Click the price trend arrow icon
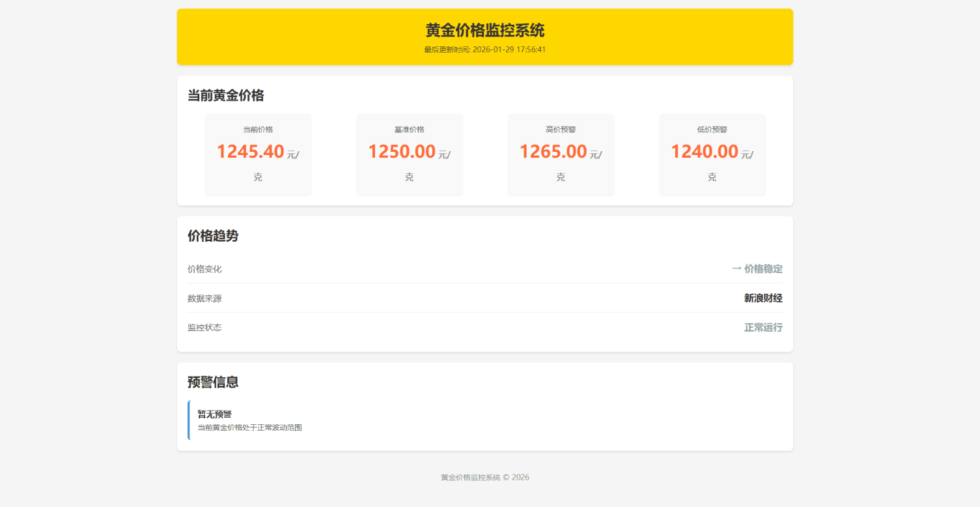980x507 pixels. click(736, 268)
